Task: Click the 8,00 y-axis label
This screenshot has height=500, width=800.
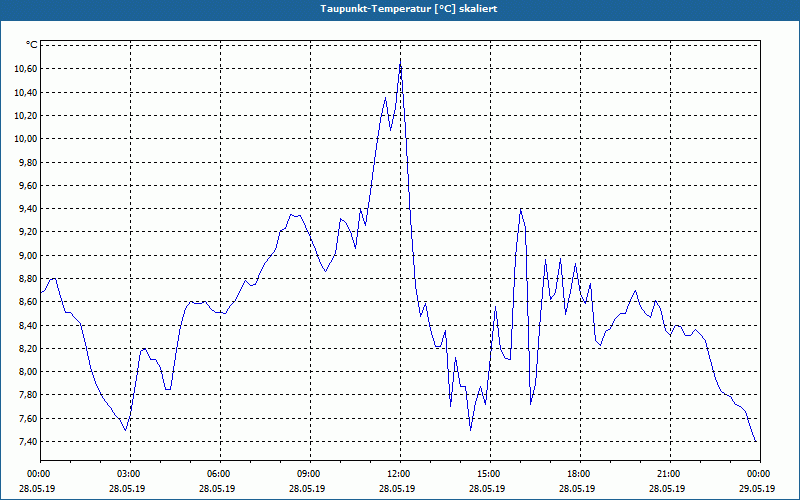Action: coord(29,371)
